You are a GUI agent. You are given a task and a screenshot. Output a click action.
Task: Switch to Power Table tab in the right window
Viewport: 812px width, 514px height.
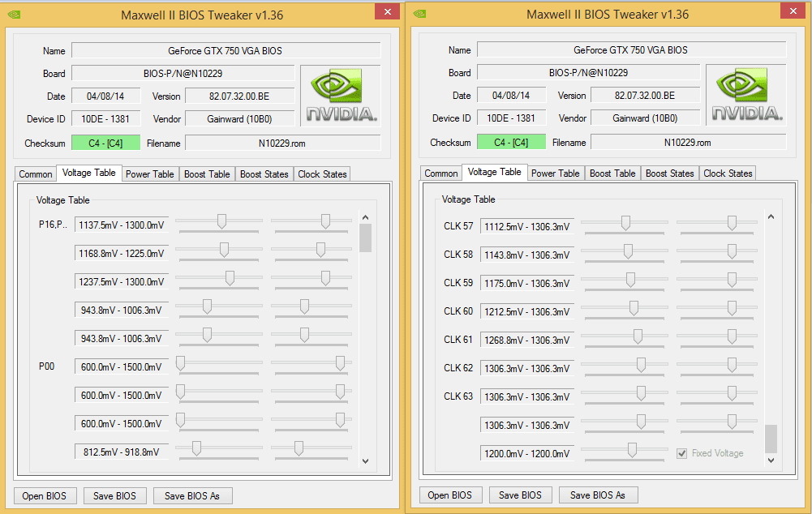pyautogui.click(x=555, y=173)
